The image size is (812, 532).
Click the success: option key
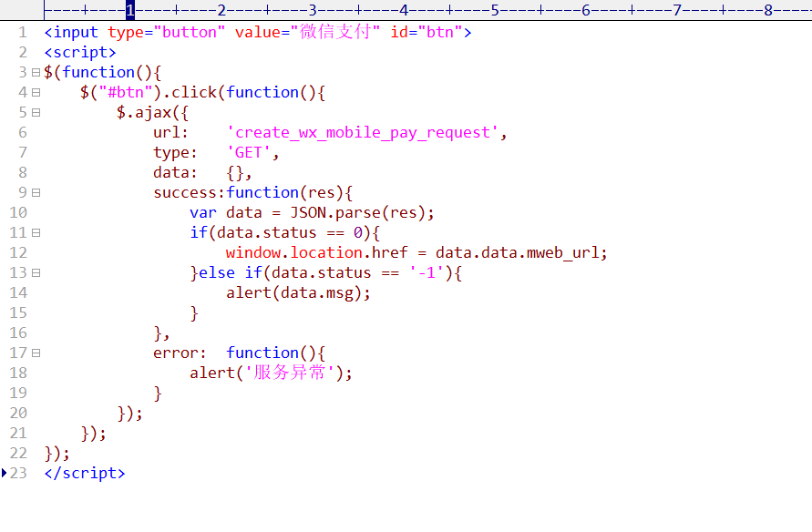coord(190,193)
